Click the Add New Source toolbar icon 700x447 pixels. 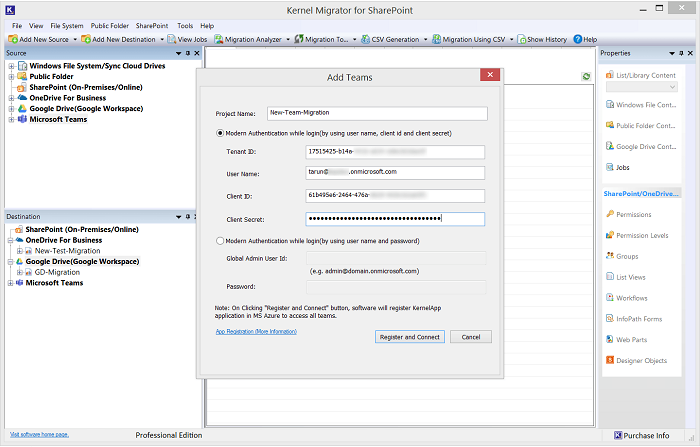(x=13, y=39)
